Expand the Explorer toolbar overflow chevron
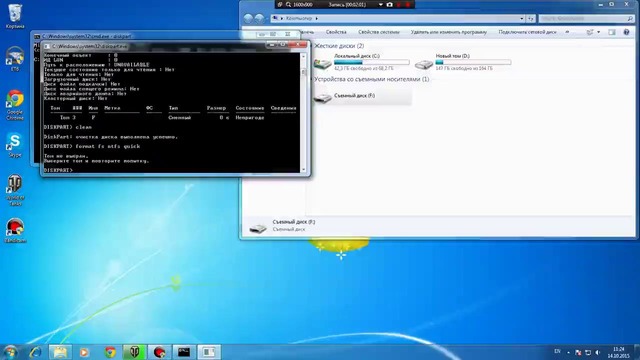The image size is (640, 360). point(567,32)
